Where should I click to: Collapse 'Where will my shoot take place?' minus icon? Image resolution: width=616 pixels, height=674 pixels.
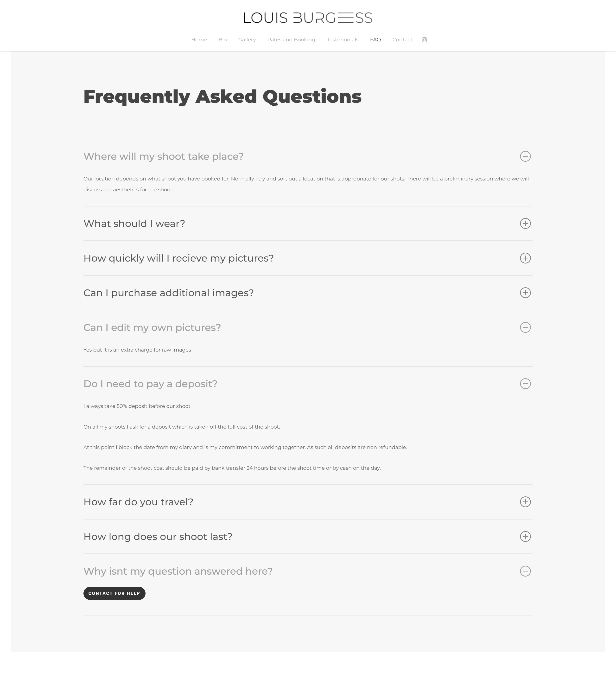click(x=525, y=156)
